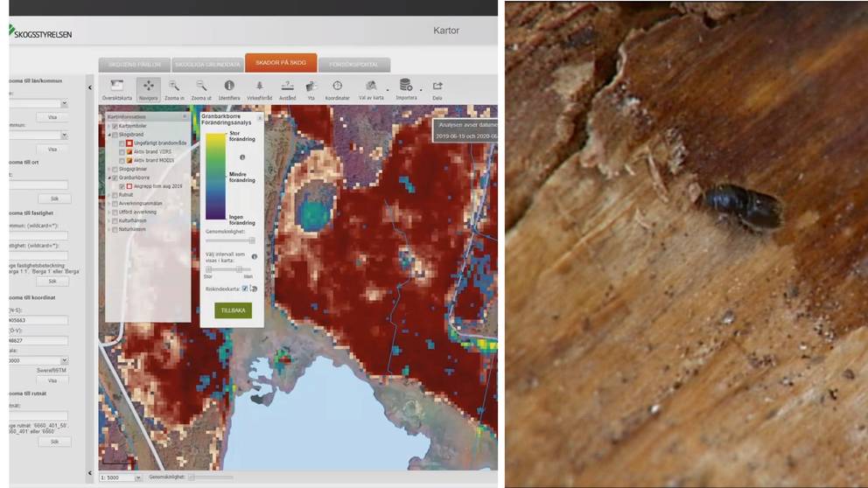Click the Zooma ut magnifier tool
The height and width of the screenshot is (488, 868).
point(201,87)
